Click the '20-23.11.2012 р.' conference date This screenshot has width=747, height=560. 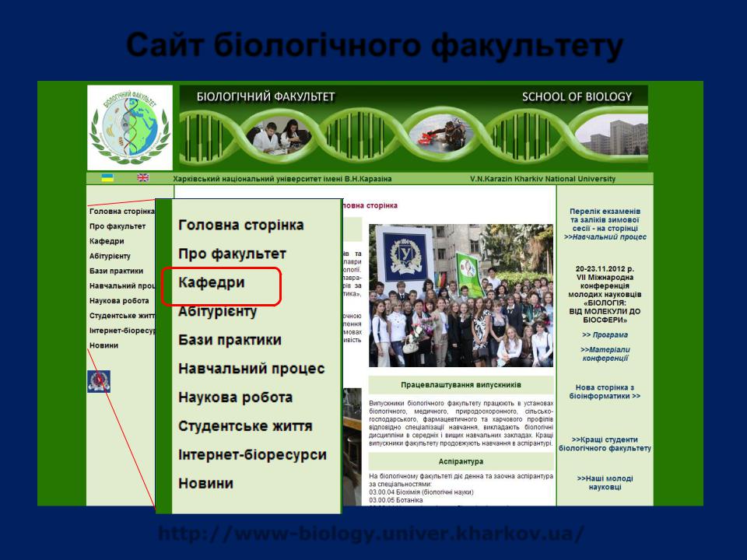click(x=605, y=268)
